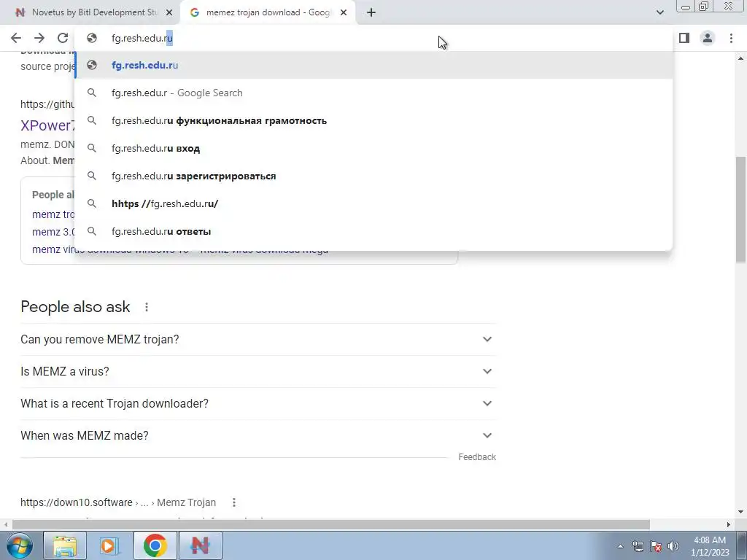Open the Chrome side panel icon

point(684,38)
